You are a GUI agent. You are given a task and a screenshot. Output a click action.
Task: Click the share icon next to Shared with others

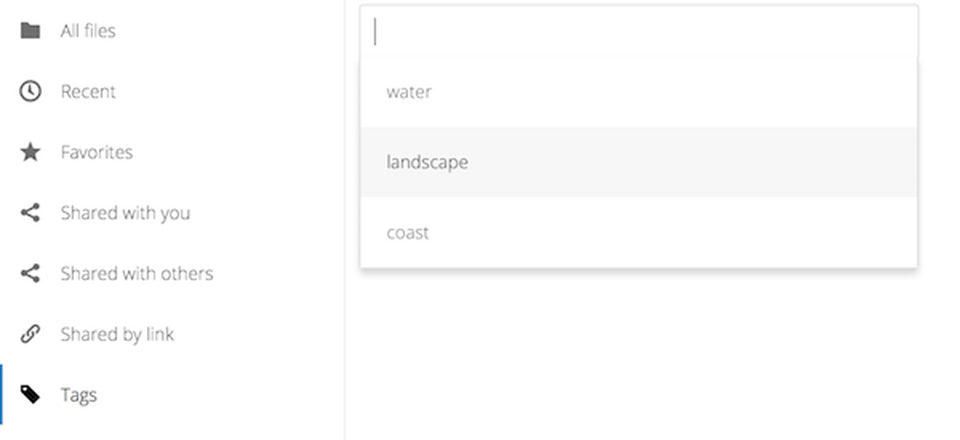click(x=30, y=273)
